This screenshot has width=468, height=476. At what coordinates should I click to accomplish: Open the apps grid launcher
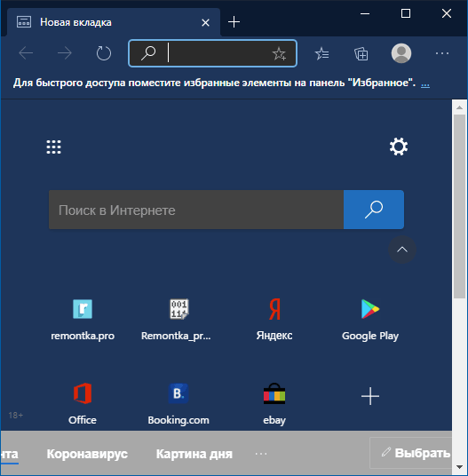(x=53, y=147)
